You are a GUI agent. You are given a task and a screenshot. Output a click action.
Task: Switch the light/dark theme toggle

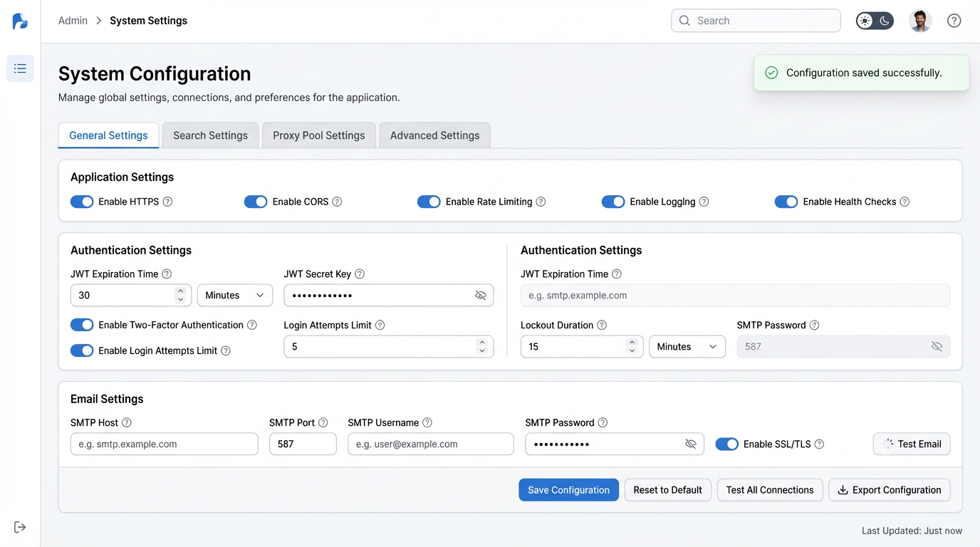coord(875,21)
